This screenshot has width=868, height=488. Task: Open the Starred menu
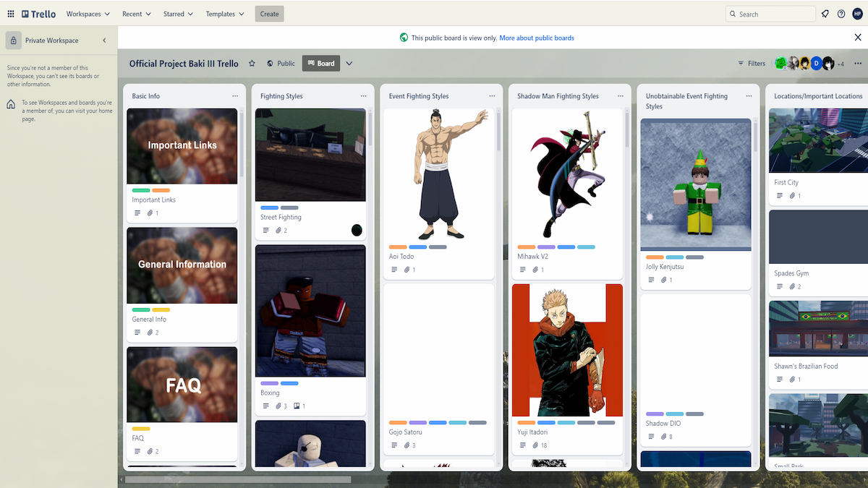(179, 14)
